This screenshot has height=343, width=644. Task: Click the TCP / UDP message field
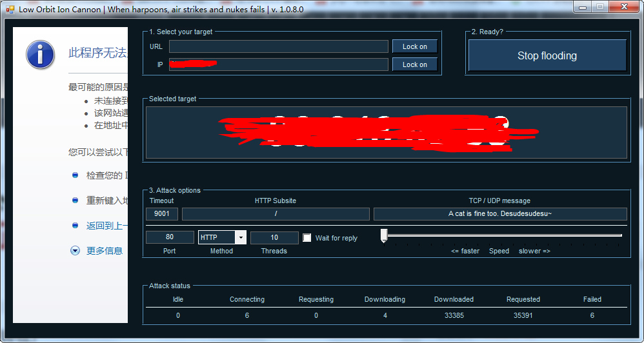click(x=500, y=214)
